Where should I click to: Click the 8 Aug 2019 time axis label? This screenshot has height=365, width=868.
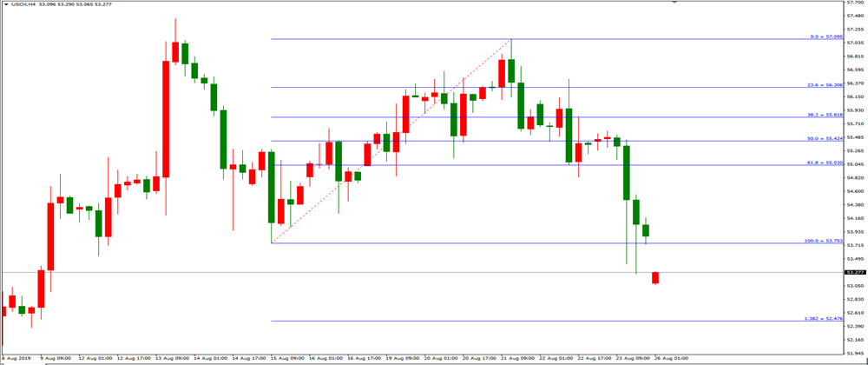16,357
